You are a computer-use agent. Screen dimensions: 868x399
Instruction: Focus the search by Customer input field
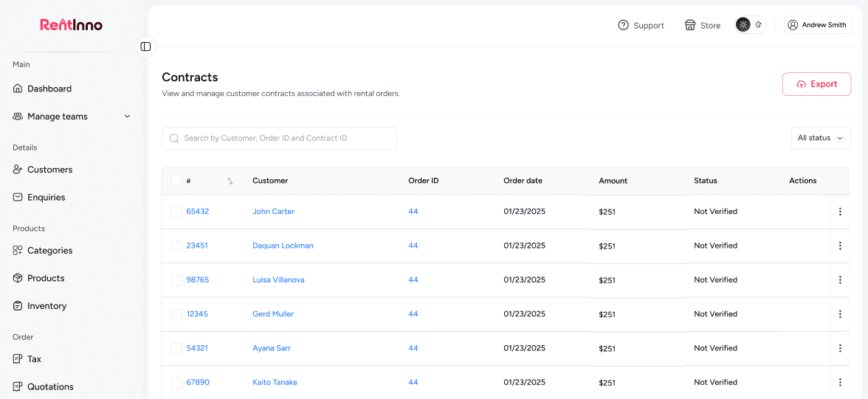click(x=279, y=139)
